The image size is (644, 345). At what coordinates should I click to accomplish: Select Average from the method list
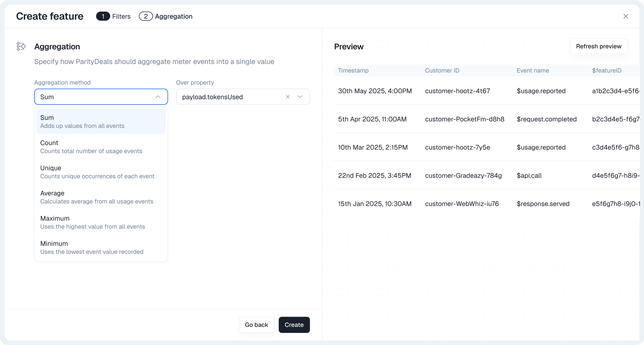click(x=101, y=197)
